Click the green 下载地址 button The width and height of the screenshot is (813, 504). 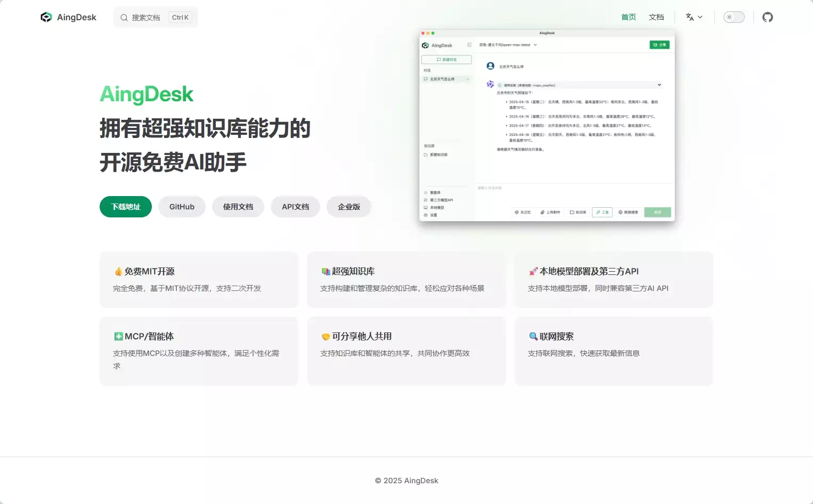point(126,207)
